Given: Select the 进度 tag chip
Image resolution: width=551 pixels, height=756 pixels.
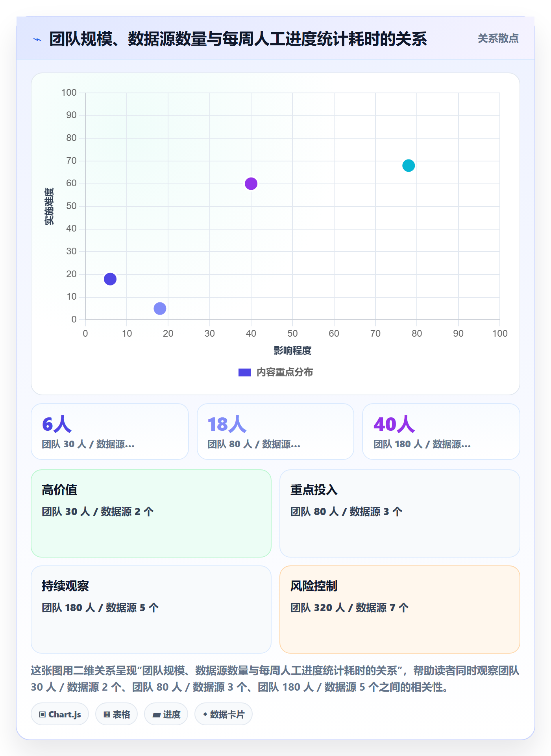Looking at the screenshot, I should [x=166, y=714].
